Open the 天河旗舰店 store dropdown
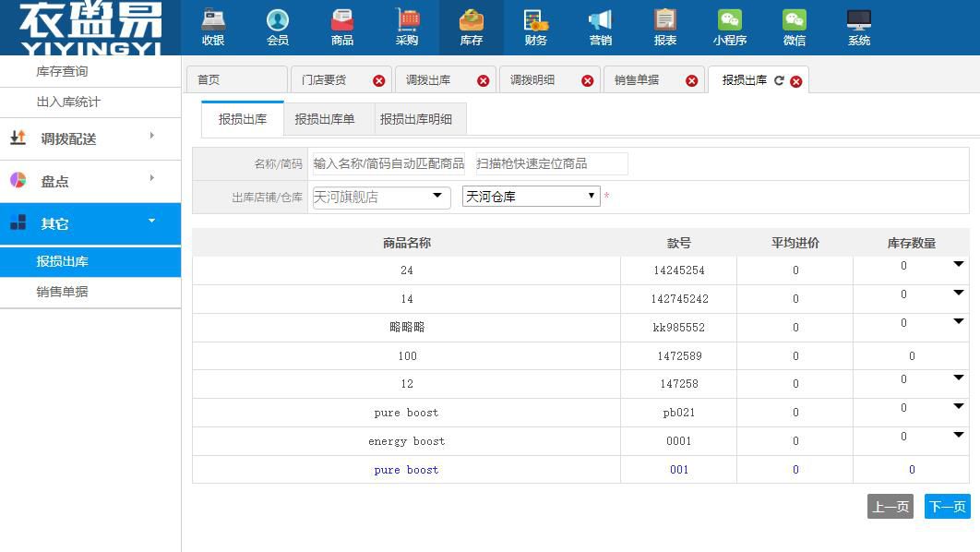The image size is (980, 552). click(439, 196)
